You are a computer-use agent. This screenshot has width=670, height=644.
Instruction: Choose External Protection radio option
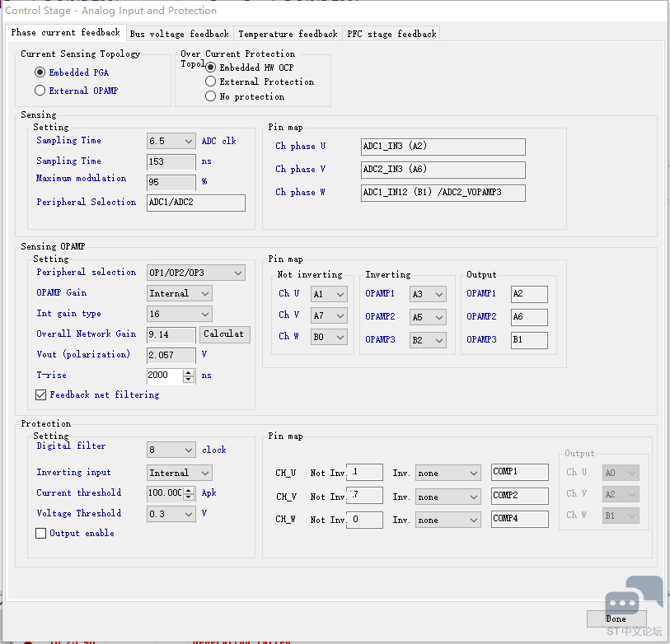[x=211, y=82]
